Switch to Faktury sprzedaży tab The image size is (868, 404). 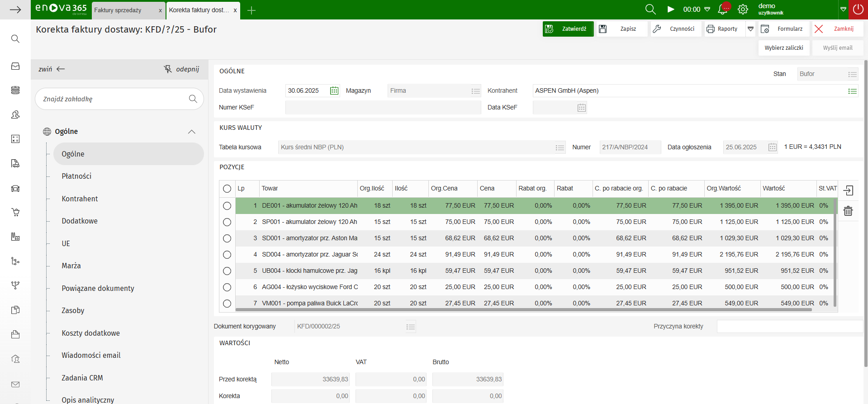tap(118, 10)
